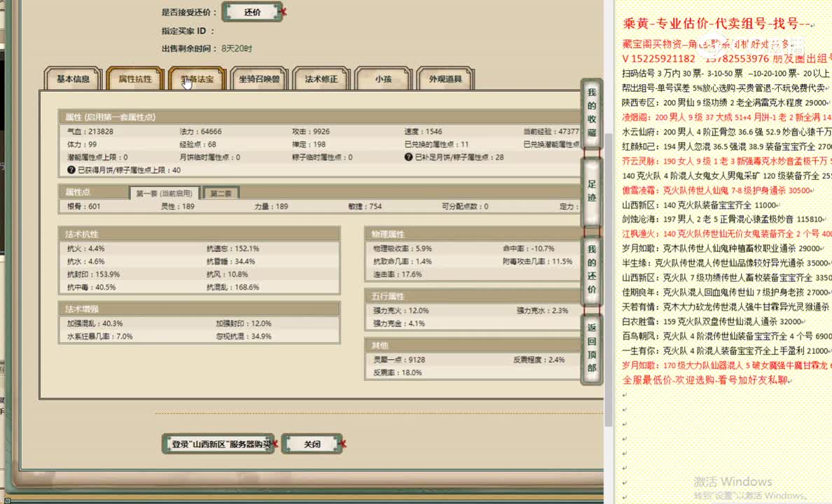Viewport: 832px width, 504px height.
Task: Click the 攻击：9926 value
Action: pyautogui.click(x=310, y=132)
